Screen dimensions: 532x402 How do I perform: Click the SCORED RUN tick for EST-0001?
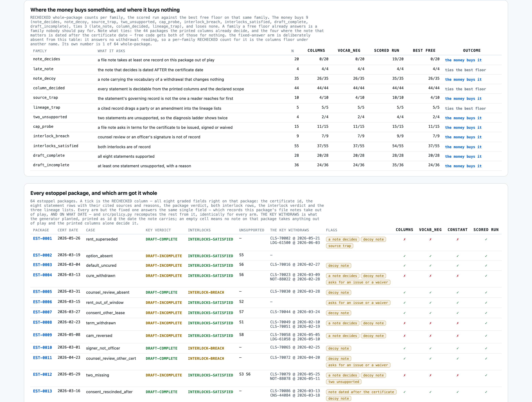coord(486,239)
